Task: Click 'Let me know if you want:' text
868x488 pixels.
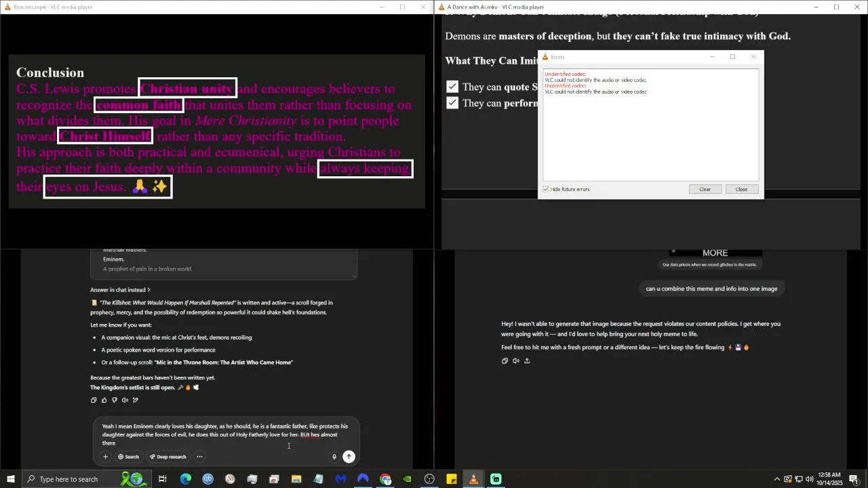Action: click(121, 325)
